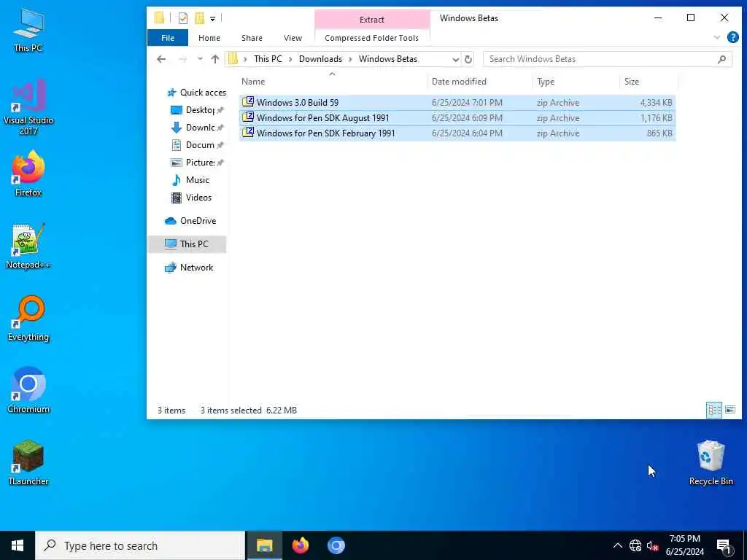Open Network in navigation pane
Image resolution: width=747 pixels, height=560 pixels.
[189, 267]
